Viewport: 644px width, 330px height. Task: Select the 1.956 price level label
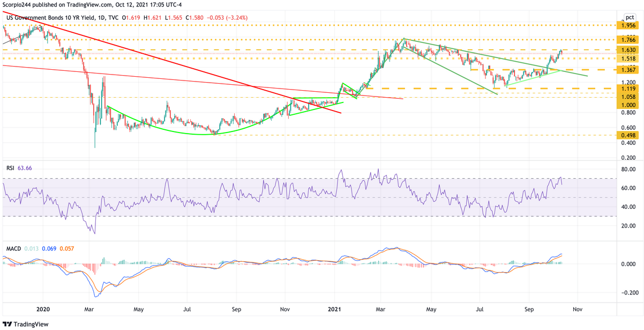pos(628,25)
